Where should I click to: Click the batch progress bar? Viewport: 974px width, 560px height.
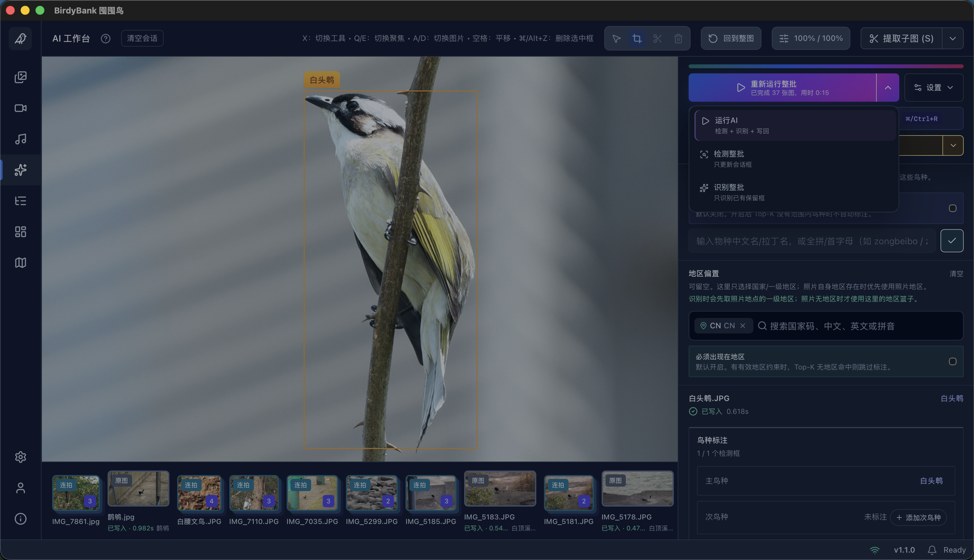click(x=826, y=66)
